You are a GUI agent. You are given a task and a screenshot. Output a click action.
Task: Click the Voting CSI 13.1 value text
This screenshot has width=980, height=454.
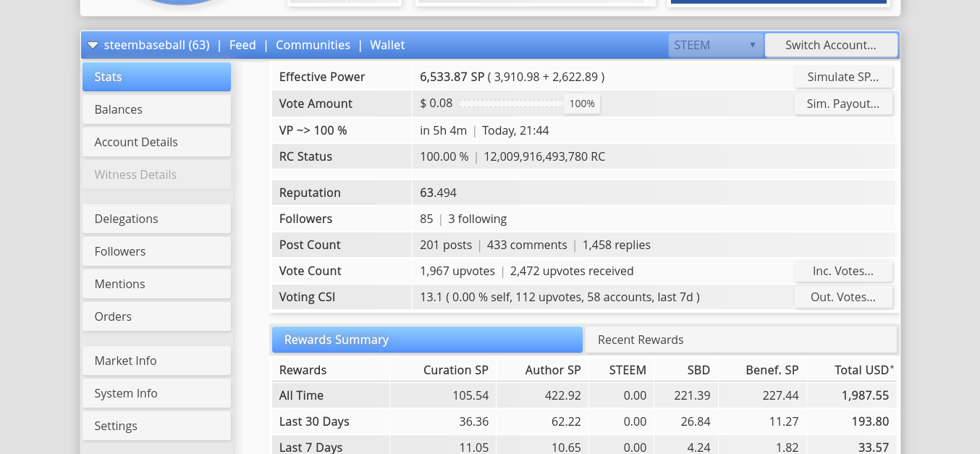pyautogui.click(x=559, y=297)
